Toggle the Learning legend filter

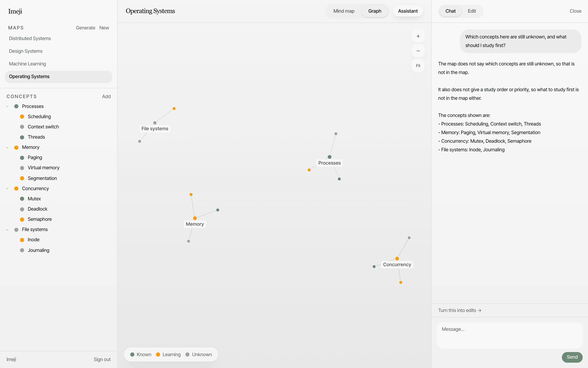(168, 355)
